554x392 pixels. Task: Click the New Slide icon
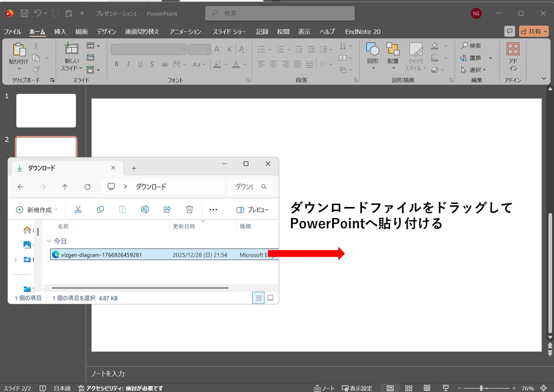click(72, 49)
